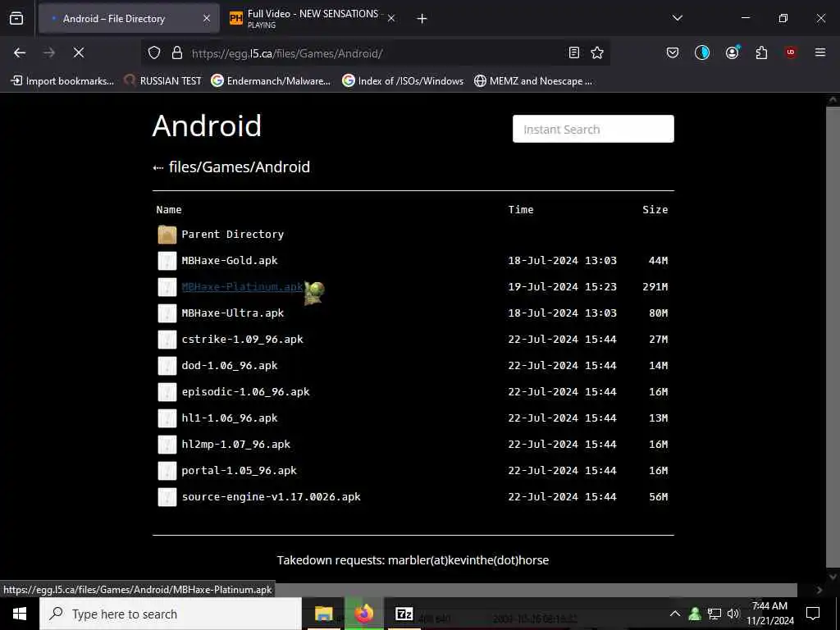Screen dimensions: 840x630
Task: Download portal-1.05_96.apk
Action: click(239, 470)
